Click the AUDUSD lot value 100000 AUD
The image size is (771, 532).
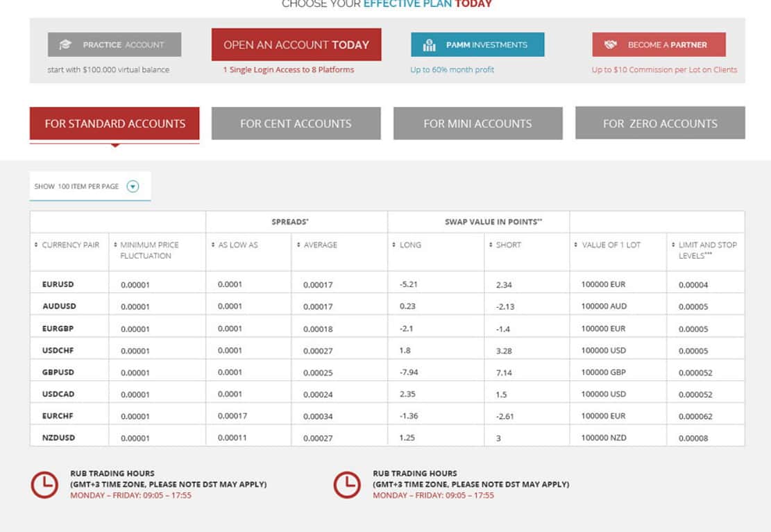point(604,306)
